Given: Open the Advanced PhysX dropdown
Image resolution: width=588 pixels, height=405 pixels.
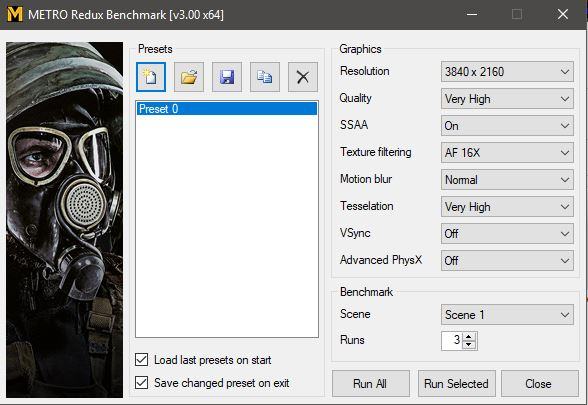Looking at the screenshot, I should pos(507,261).
